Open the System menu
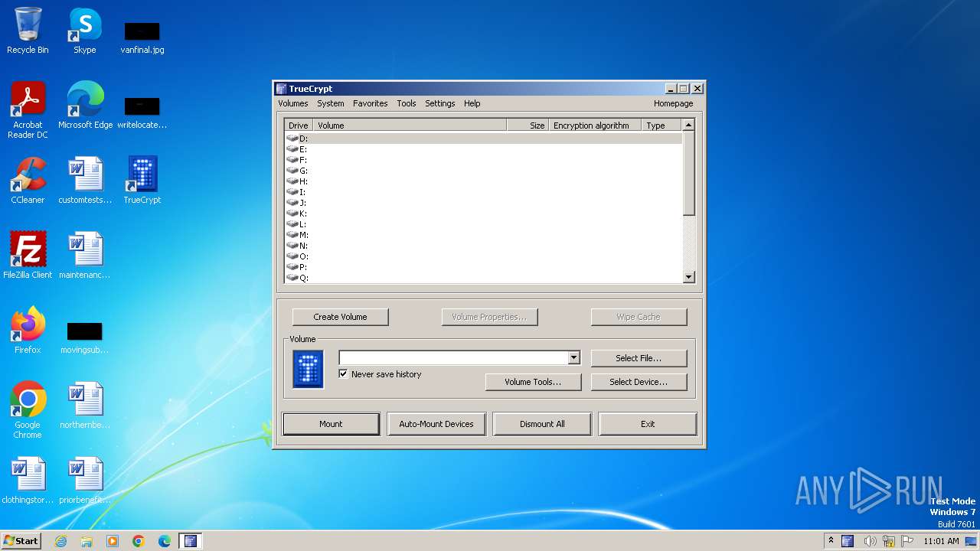This screenshot has height=551, width=980. pos(331,103)
